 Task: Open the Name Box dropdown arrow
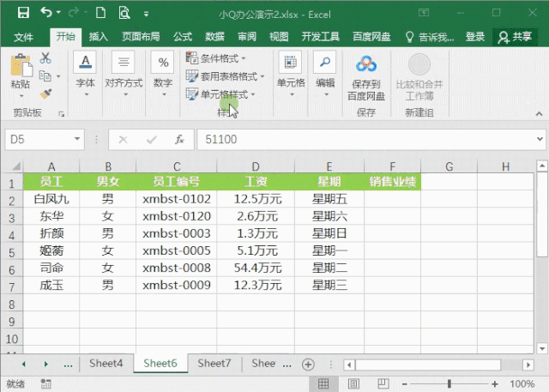pyautogui.click(x=77, y=139)
